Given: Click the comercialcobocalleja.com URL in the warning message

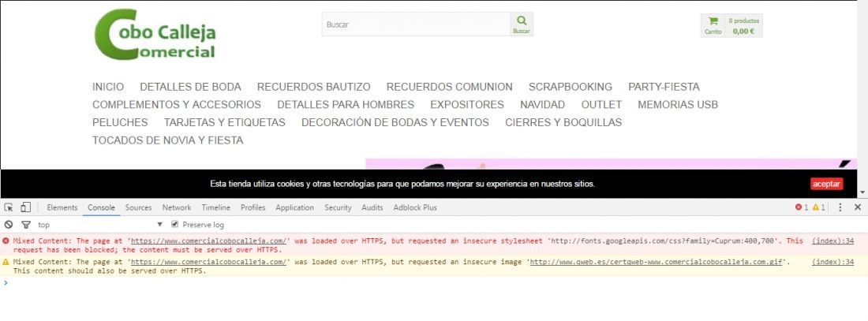Looking at the screenshot, I should pyautogui.click(x=209, y=262).
